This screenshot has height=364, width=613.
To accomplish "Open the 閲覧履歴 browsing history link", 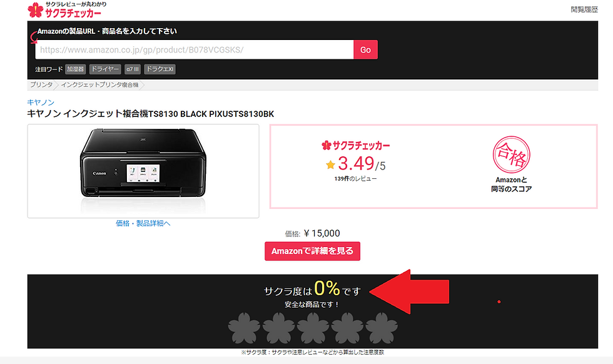I will 584,9.
